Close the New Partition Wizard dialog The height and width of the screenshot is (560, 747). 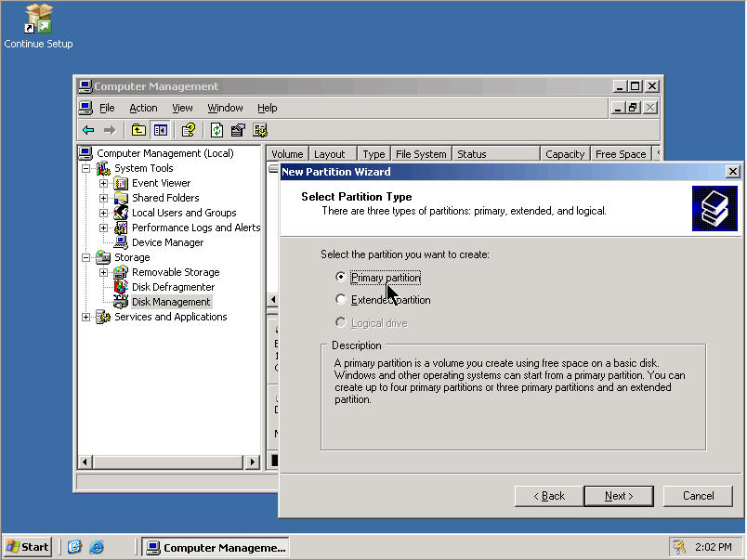[733, 172]
